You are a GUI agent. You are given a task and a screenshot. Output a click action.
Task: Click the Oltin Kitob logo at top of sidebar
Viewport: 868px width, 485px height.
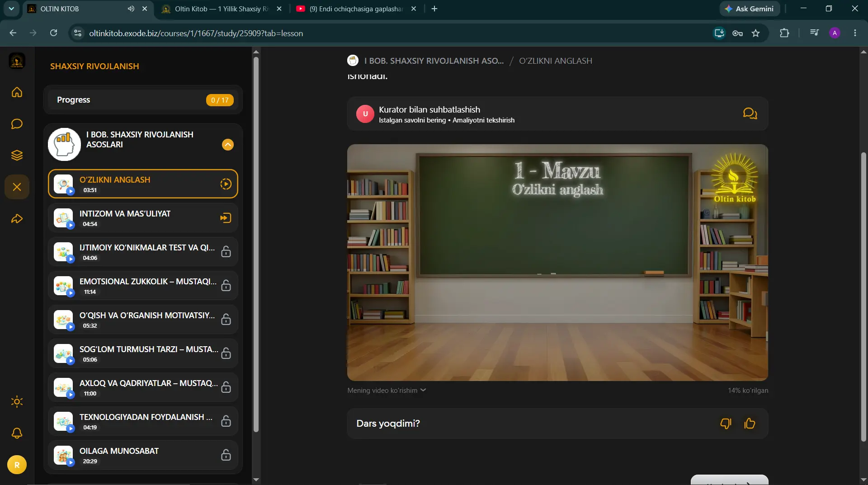coord(17,61)
